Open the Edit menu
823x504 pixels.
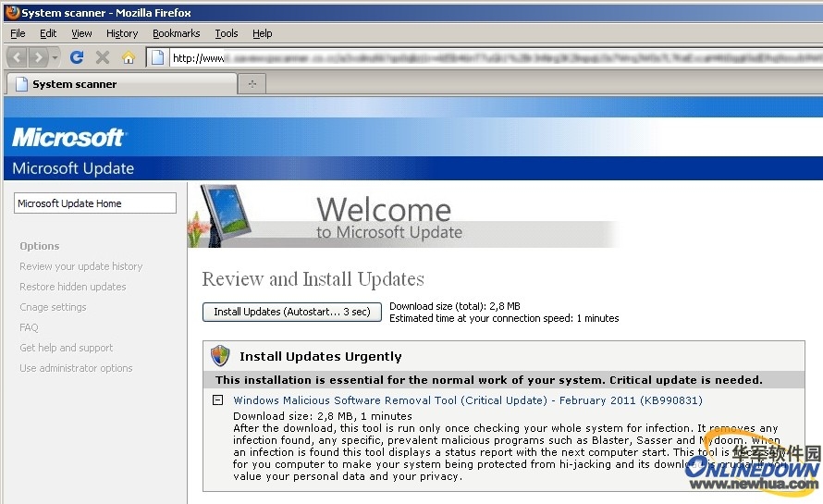48,33
